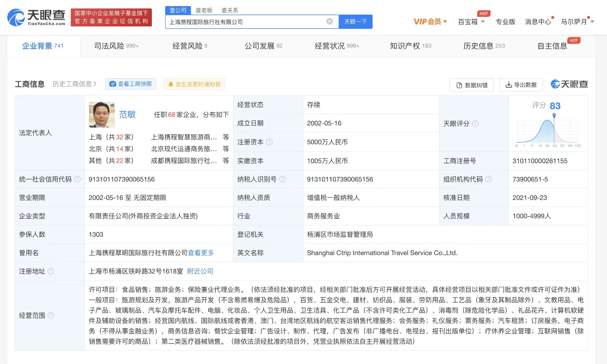Open the 经营风险 tab
The width and height of the screenshot is (607, 364).
190,46
